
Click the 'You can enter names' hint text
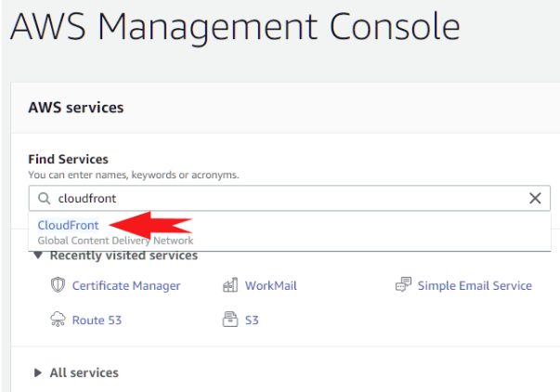click(134, 175)
